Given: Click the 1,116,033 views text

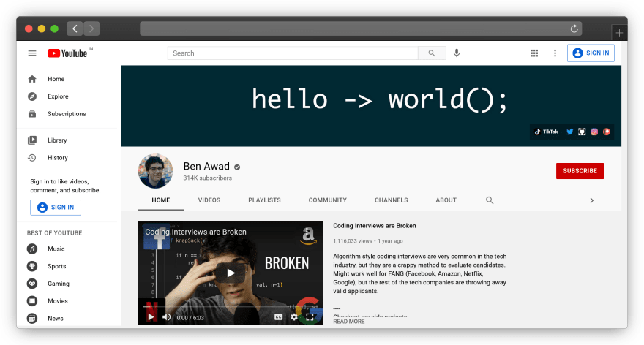Looking at the screenshot, I should point(353,241).
